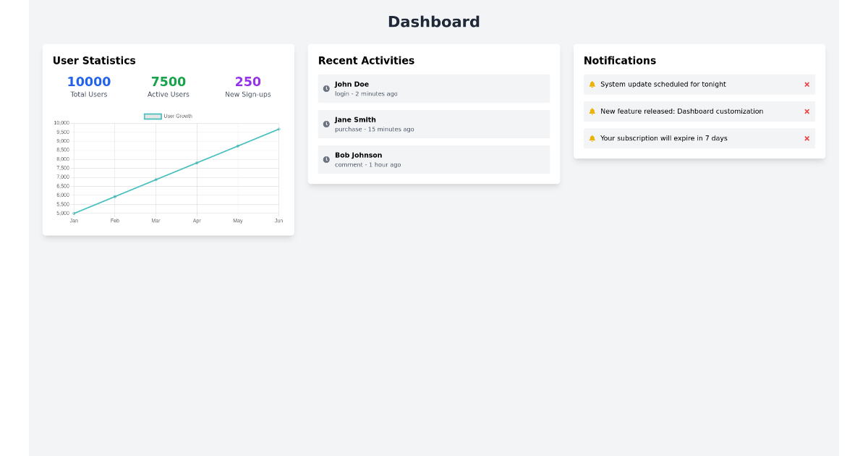The height and width of the screenshot is (456, 868).
Task: Dismiss the system update notification
Action: click(807, 84)
